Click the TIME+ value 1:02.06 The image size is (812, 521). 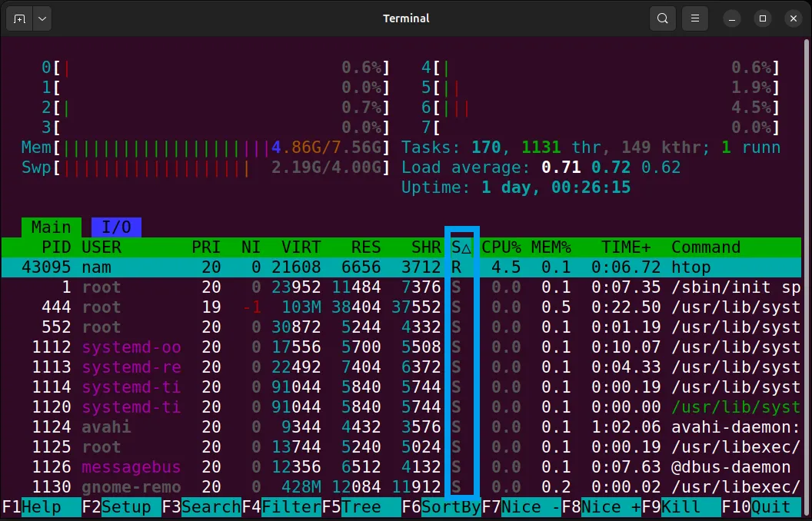coord(626,427)
